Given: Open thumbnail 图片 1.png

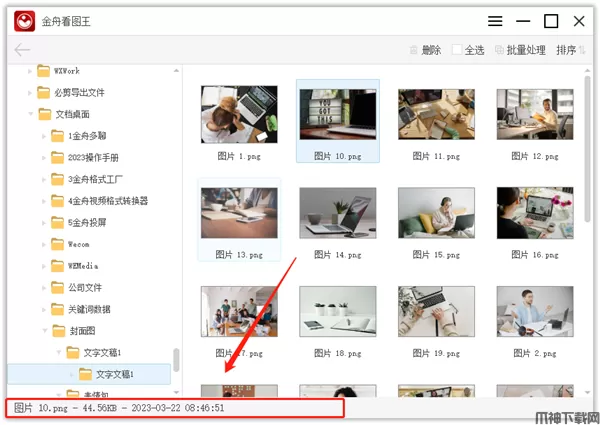Looking at the screenshot, I should pyautogui.click(x=239, y=114).
